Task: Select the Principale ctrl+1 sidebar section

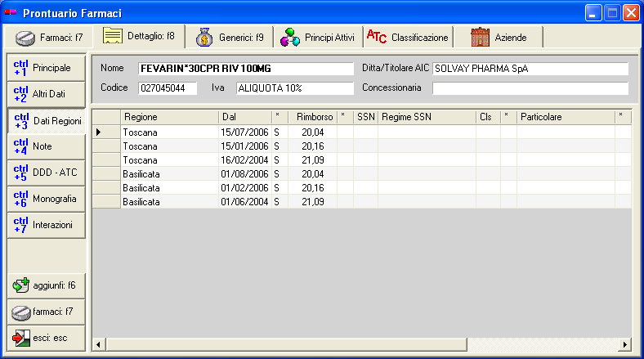Action: pos(47,68)
